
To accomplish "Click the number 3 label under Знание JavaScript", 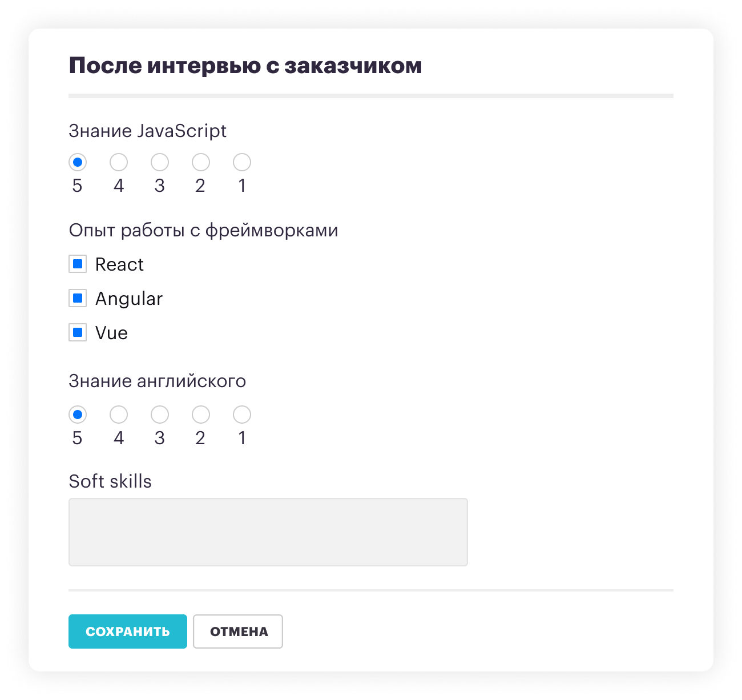I will tap(160, 186).
